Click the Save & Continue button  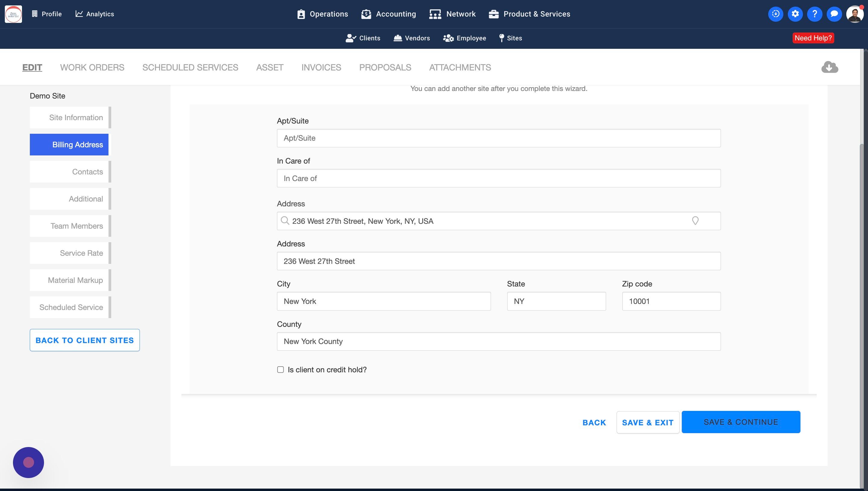point(741,422)
